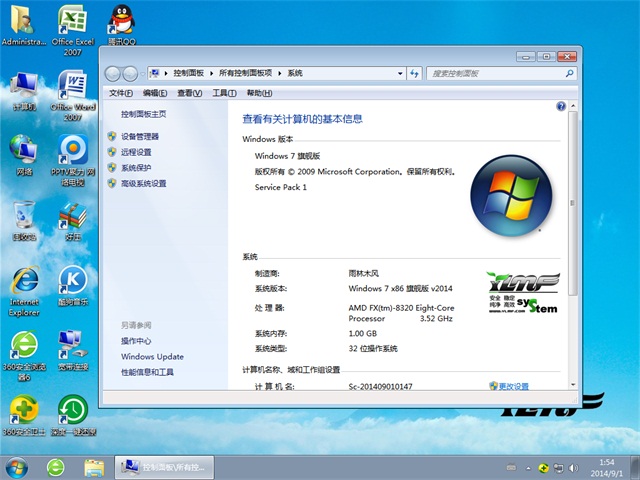Open the 360安全卫士 desktop icon
640x480 pixels.
24,412
